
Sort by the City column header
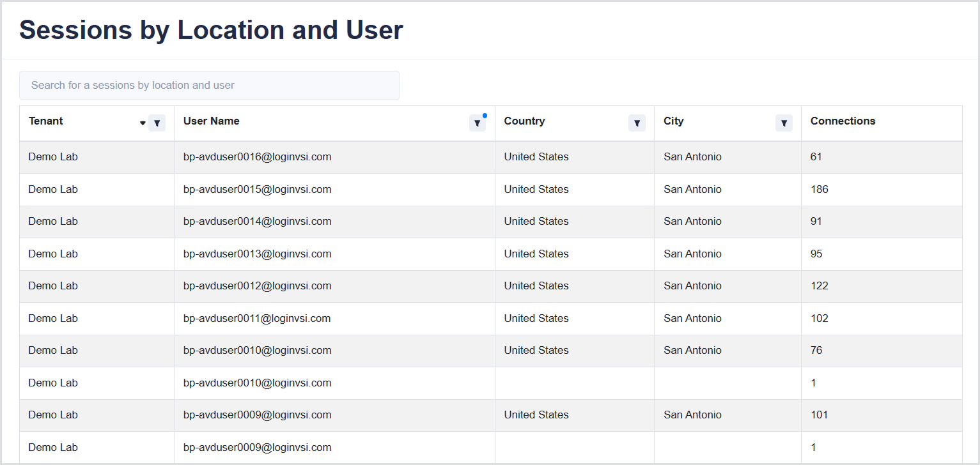[674, 121]
